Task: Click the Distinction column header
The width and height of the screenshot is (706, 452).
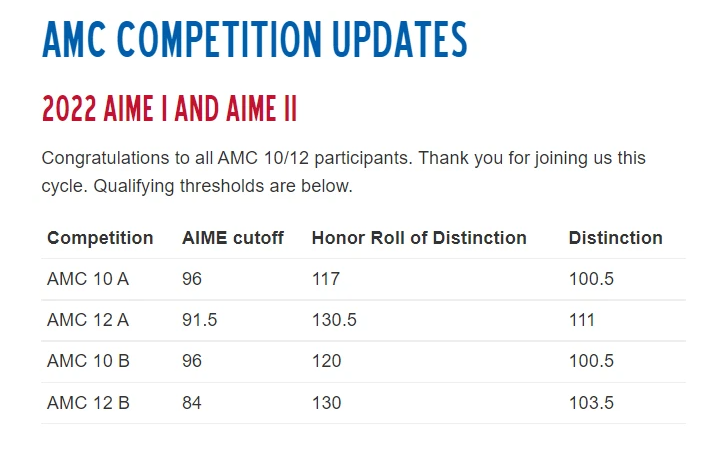Action: [x=615, y=238]
